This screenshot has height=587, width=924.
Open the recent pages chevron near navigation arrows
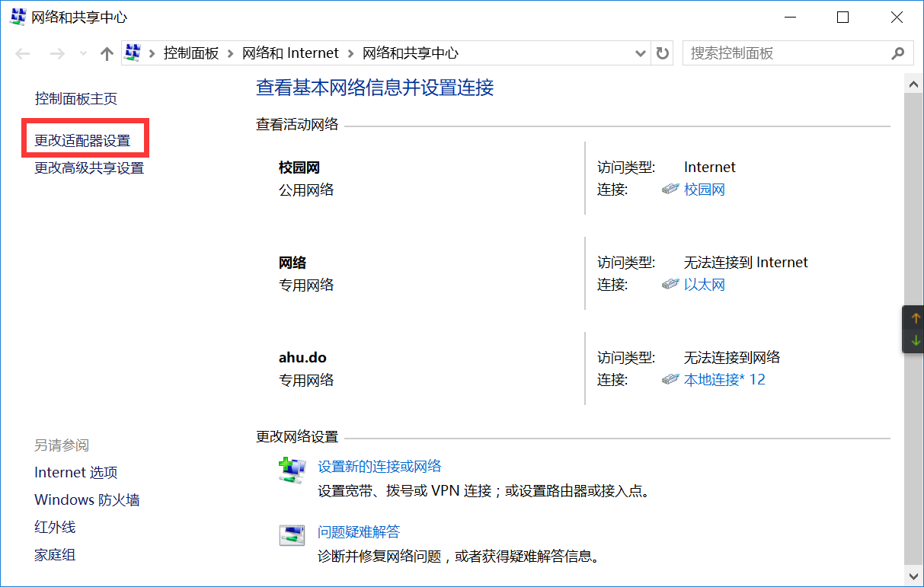[x=82, y=53]
